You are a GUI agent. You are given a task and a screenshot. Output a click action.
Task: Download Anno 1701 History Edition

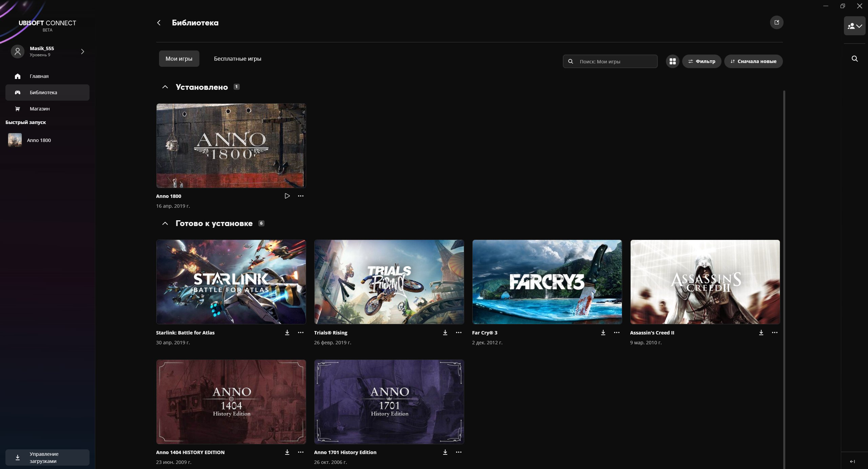pos(445,452)
